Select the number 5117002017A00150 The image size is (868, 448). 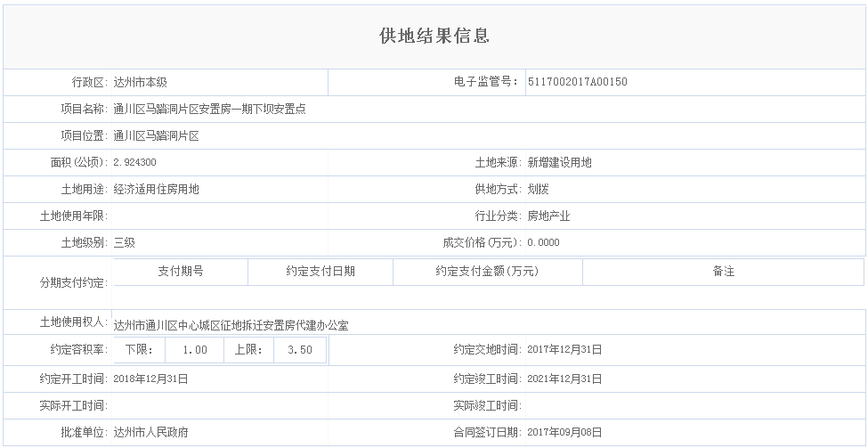point(578,82)
